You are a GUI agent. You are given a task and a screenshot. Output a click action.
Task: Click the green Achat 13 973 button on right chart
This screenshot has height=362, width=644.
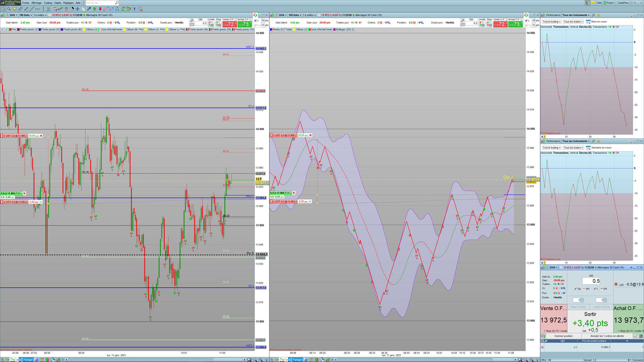point(515,24)
